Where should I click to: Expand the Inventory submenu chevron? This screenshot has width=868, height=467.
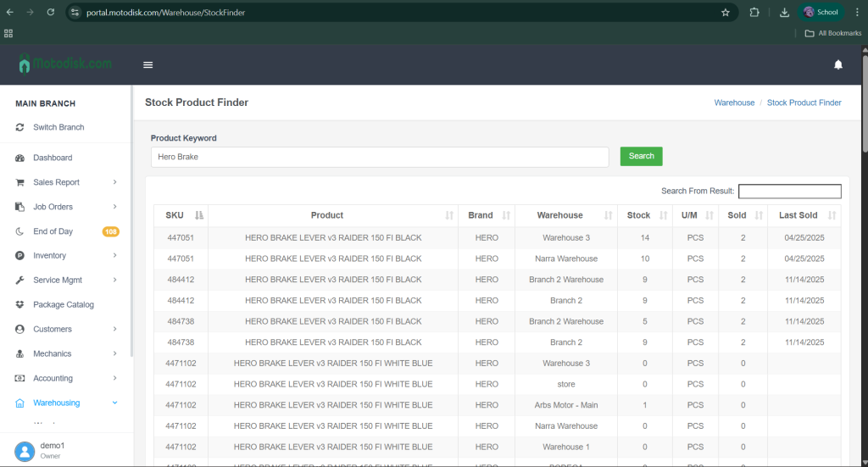click(x=114, y=256)
